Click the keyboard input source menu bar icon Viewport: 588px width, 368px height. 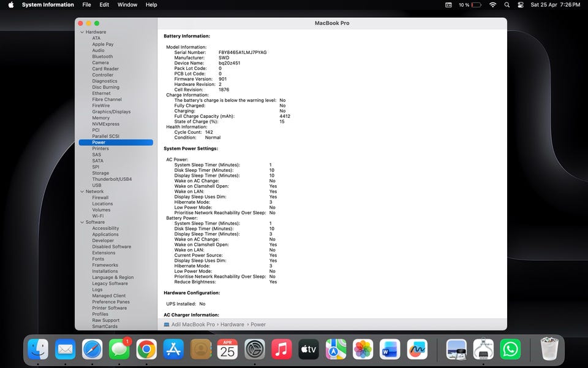coord(448,5)
